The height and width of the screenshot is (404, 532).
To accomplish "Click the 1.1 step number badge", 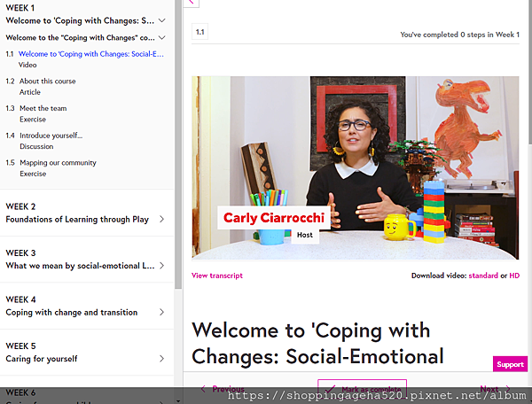I will click(199, 32).
